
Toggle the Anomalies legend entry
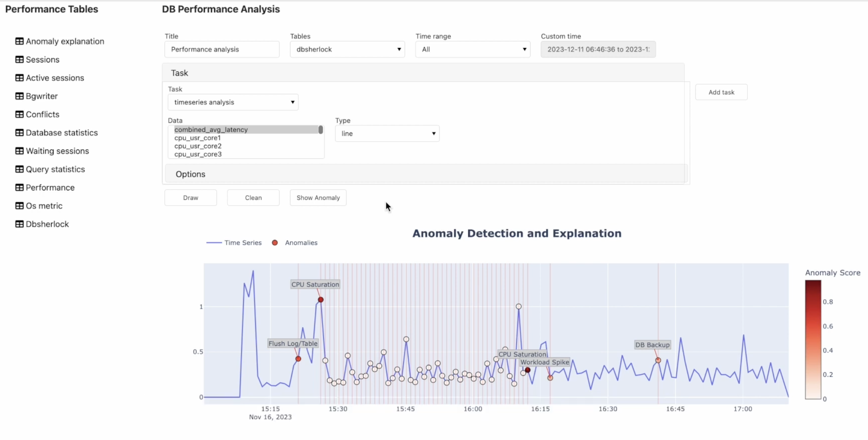pos(295,243)
